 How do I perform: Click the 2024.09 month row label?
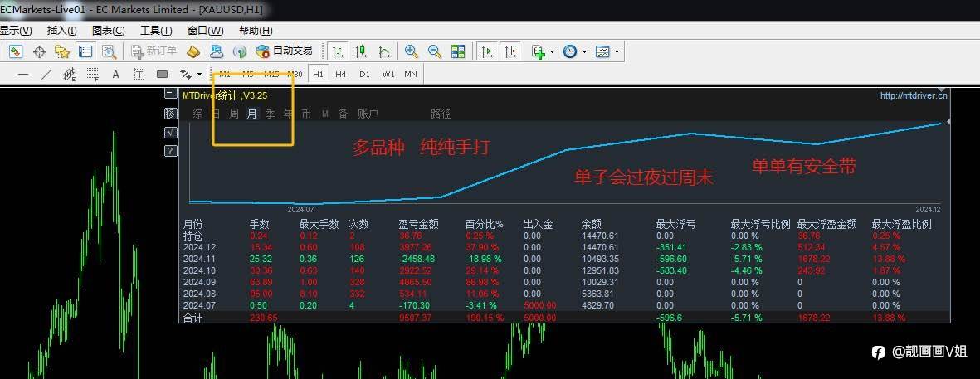pos(199,282)
